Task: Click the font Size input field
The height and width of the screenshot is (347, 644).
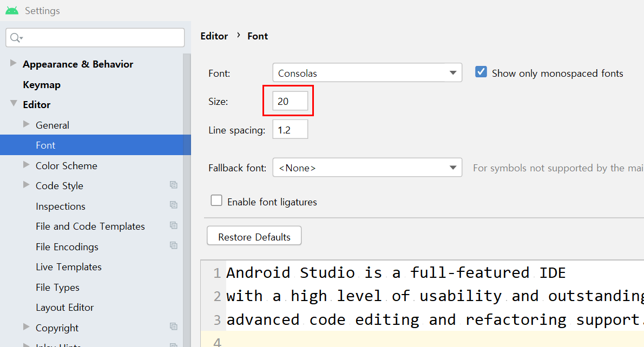Action: (x=291, y=101)
